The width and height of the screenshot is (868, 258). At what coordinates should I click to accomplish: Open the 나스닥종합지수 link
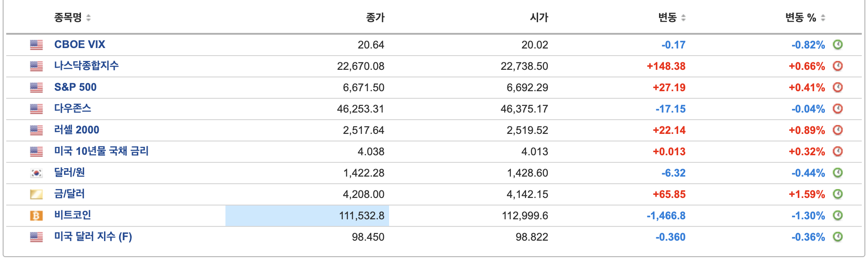(86, 66)
